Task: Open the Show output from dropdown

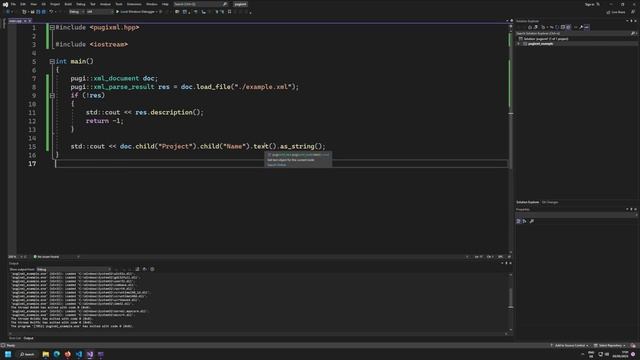Action: pos(73,269)
